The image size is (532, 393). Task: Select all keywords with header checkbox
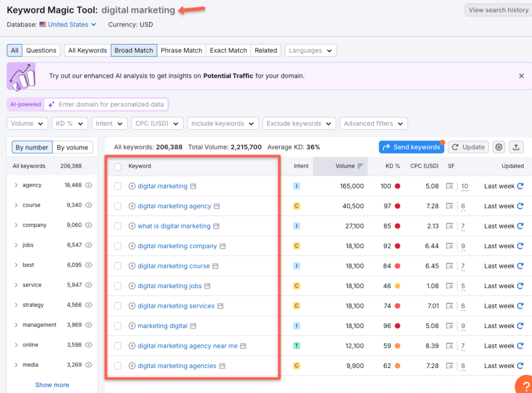117,166
